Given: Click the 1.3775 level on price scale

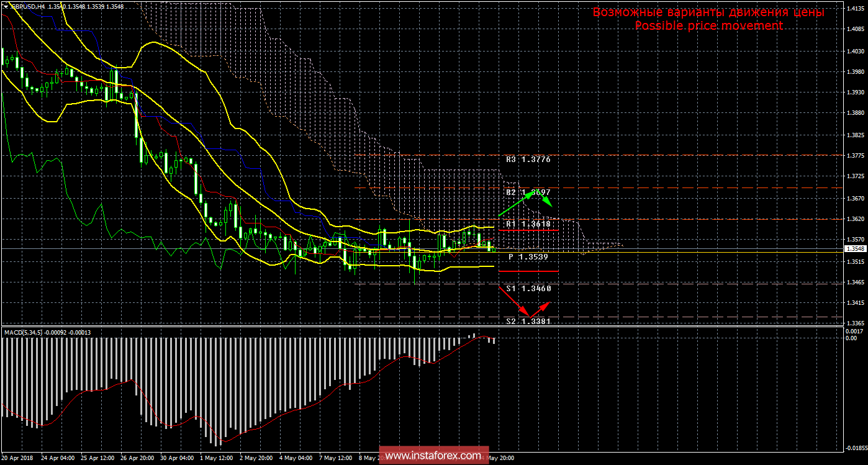Looking at the screenshot, I should point(854,156).
